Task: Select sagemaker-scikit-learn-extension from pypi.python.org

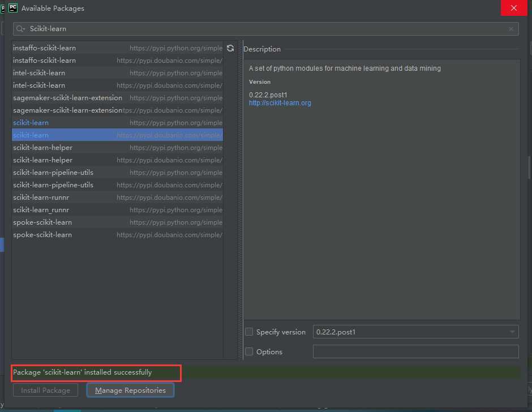Action: (117, 98)
